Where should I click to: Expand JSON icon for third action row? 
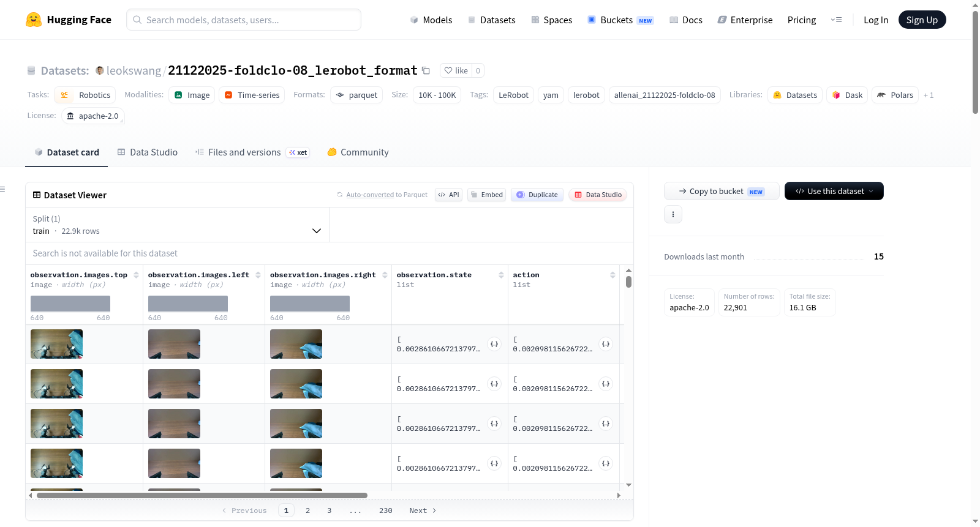pyautogui.click(x=606, y=424)
